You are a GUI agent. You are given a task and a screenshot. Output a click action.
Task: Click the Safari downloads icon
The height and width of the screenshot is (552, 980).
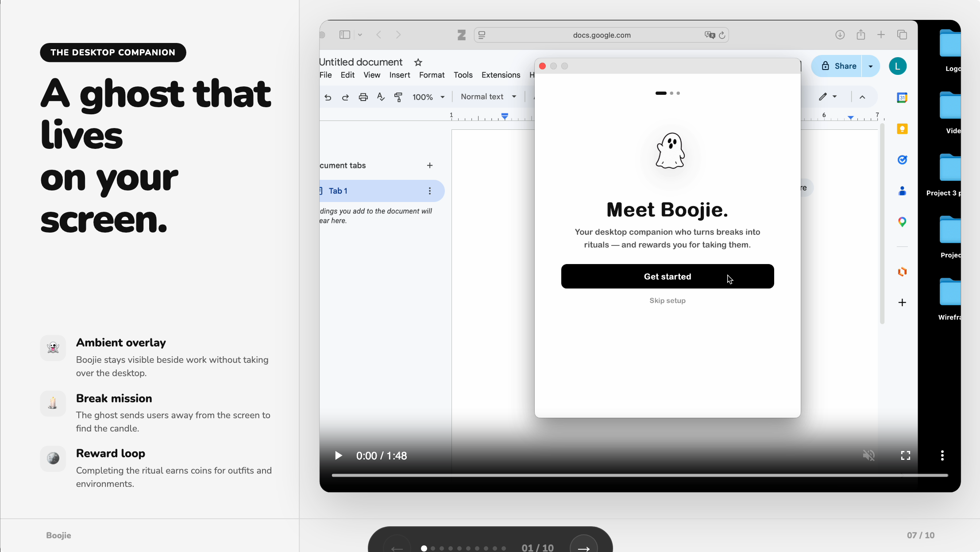840,35
